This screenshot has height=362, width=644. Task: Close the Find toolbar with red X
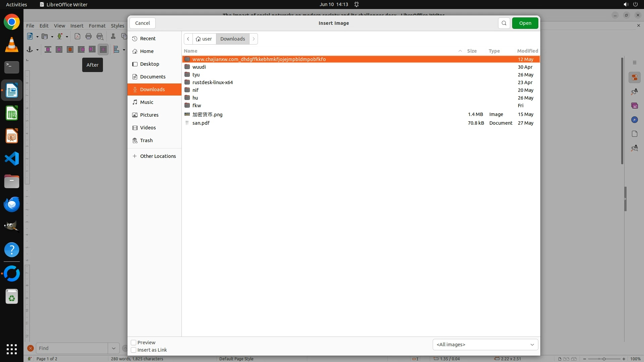[x=31, y=348]
